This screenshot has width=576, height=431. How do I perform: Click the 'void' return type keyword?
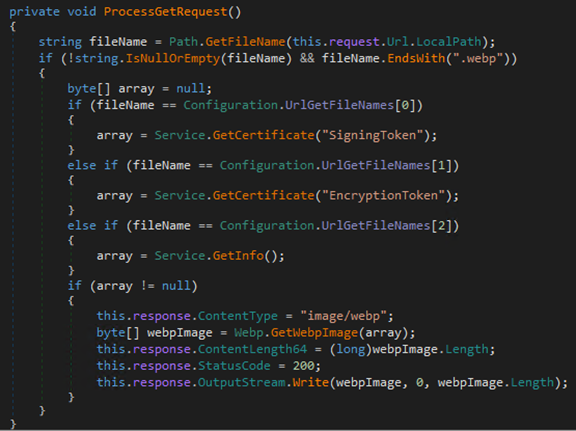pos(82,11)
